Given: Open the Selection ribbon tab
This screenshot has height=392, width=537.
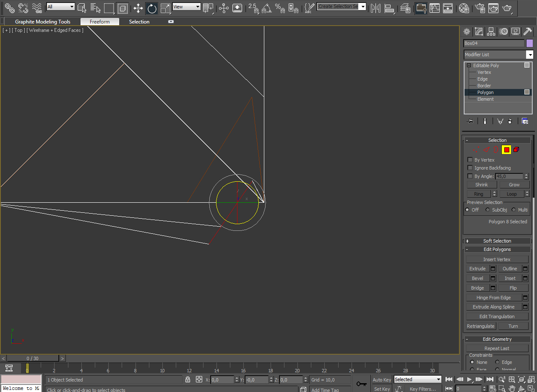Looking at the screenshot, I should [x=139, y=22].
